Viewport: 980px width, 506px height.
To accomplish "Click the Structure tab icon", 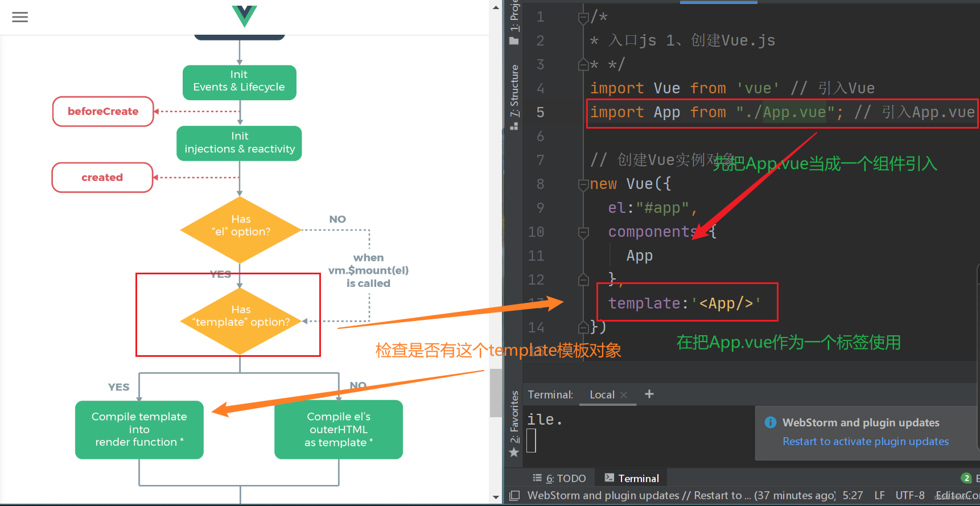I will [x=514, y=126].
